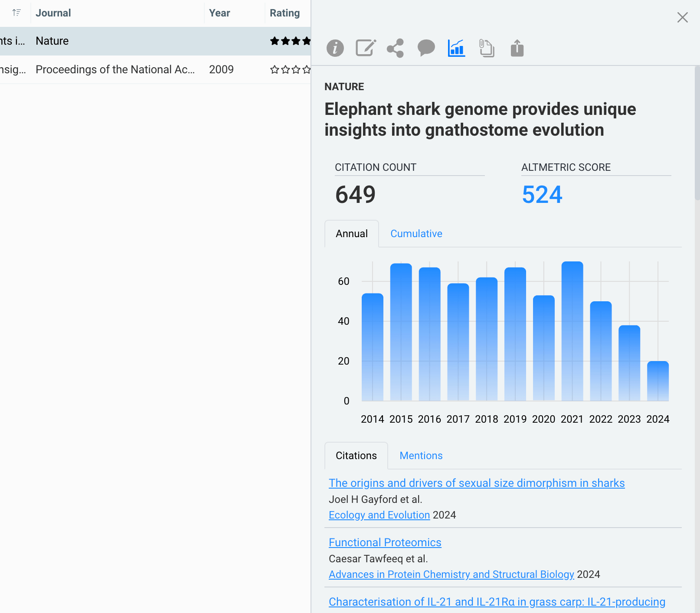Sort by the Year column header
This screenshot has height=613, width=700.
pos(219,13)
